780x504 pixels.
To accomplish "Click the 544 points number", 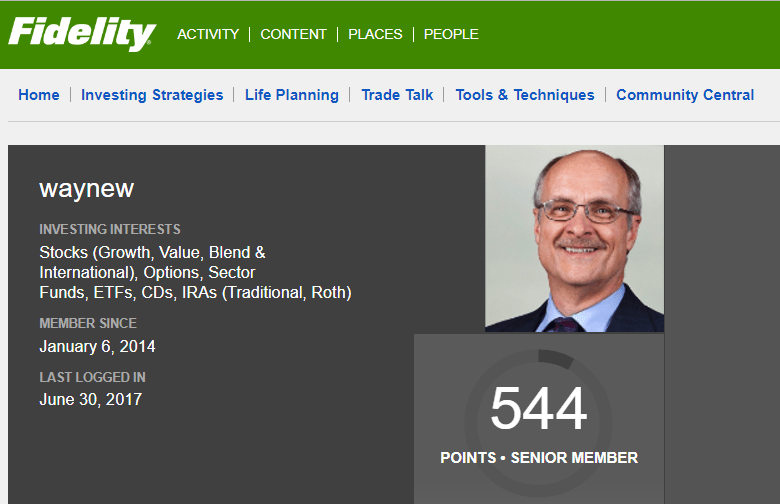I will point(538,410).
